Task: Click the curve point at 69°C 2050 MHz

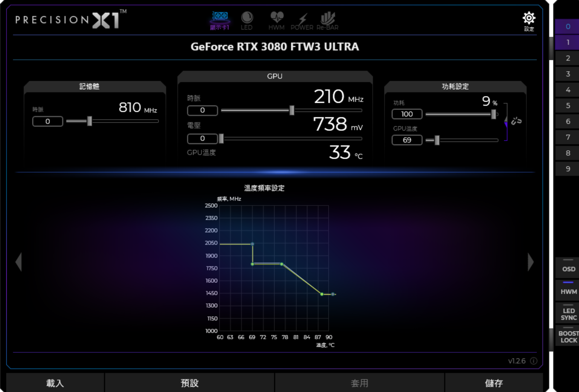Action: 252,244
